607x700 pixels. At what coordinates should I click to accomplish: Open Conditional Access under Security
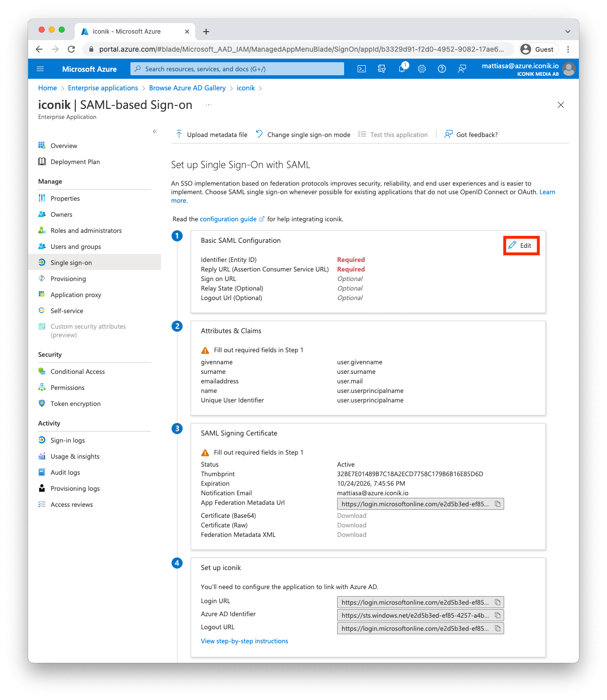(x=77, y=371)
